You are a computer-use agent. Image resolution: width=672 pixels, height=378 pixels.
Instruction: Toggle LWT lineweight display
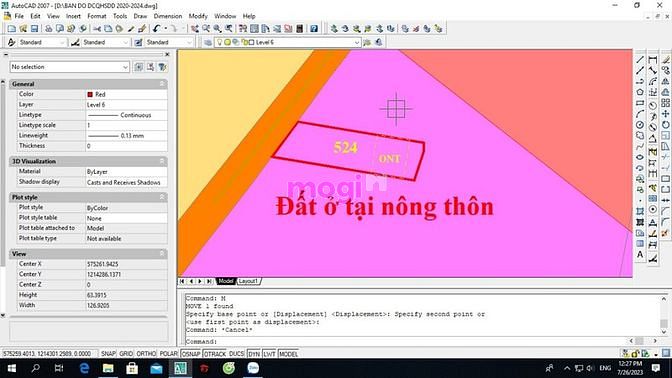[x=270, y=354]
